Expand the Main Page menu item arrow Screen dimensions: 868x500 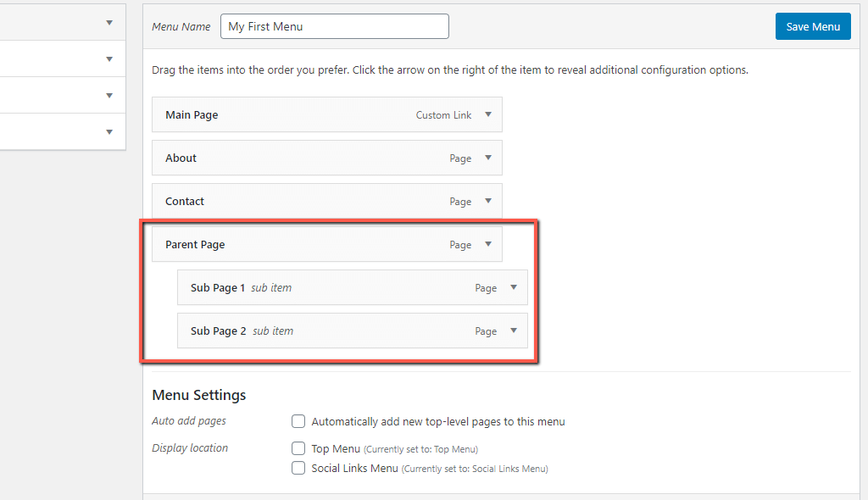[x=488, y=114]
